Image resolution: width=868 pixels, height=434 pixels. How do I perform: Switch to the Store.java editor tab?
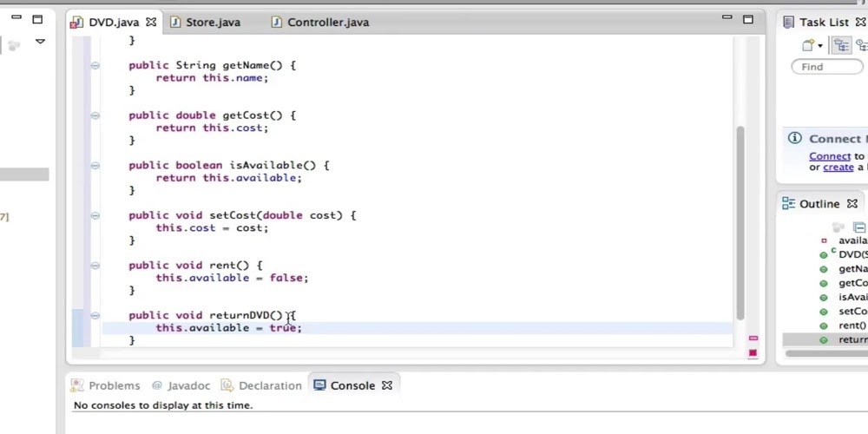click(212, 23)
